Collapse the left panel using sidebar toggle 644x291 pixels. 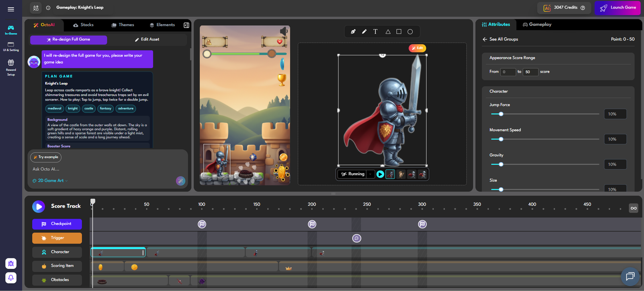tap(186, 25)
